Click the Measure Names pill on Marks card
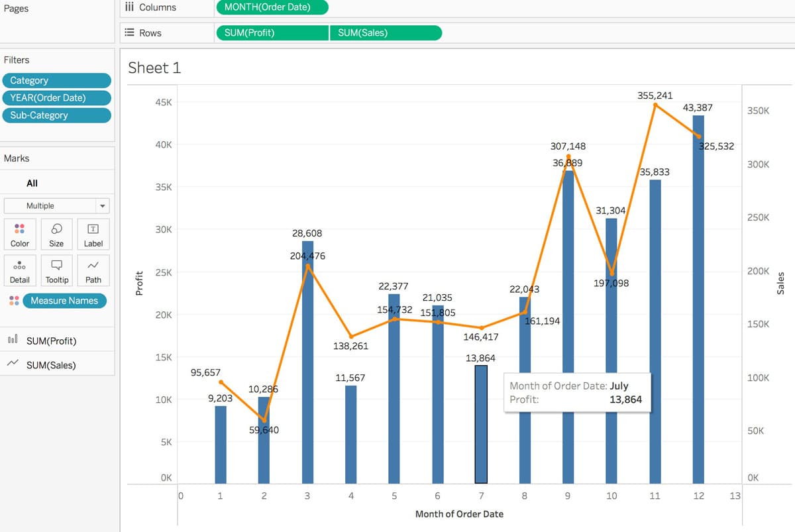The height and width of the screenshot is (532, 795). [64, 301]
